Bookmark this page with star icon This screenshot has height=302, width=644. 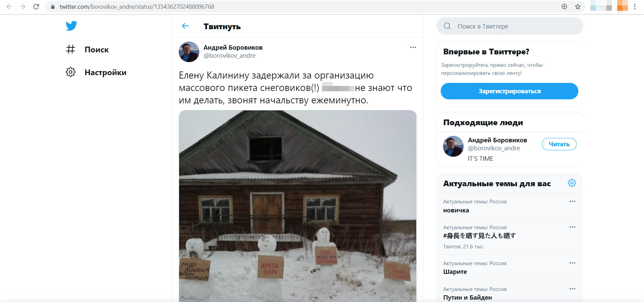[x=578, y=7]
